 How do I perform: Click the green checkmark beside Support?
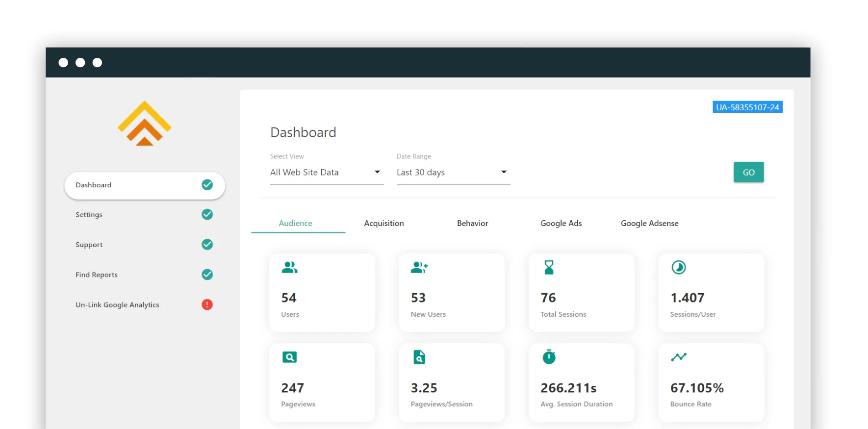pyautogui.click(x=207, y=244)
